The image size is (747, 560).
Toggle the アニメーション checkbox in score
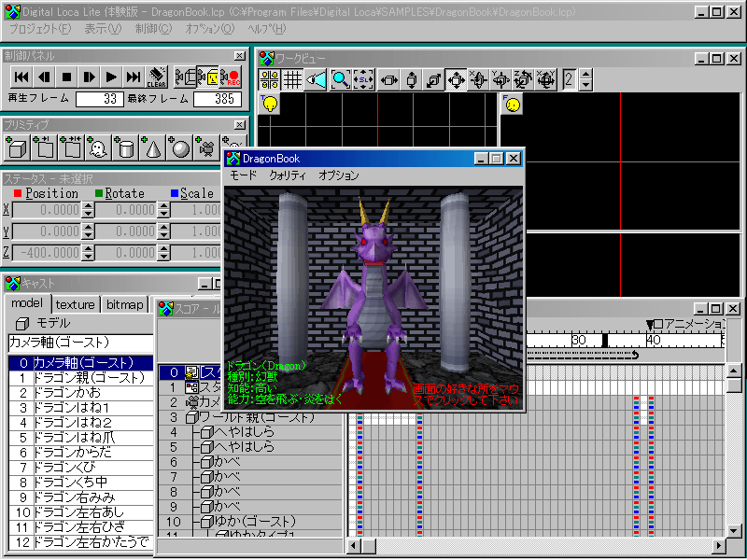click(x=658, y=325)
